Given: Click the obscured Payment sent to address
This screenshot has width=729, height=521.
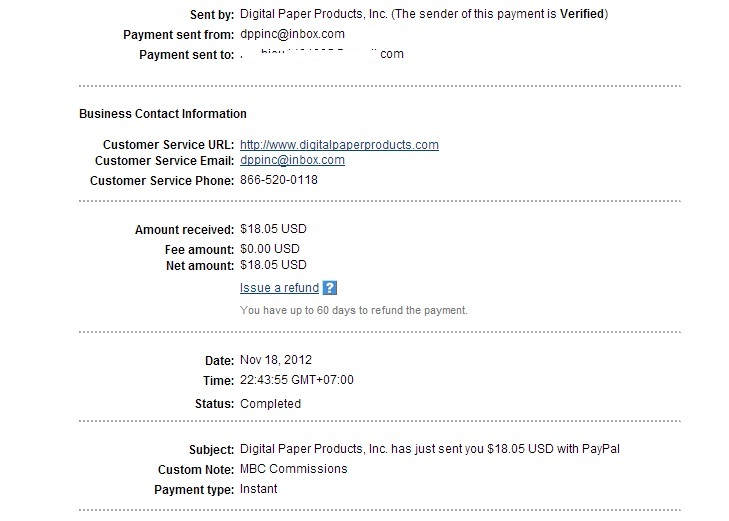Looking at the screenshot, I should (x=322, y=54).
